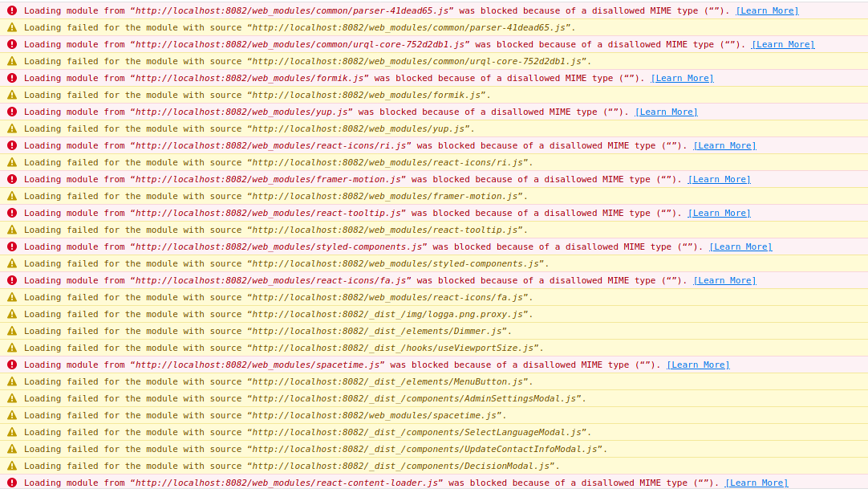Click red error icon on urql-core blocked row
Viewport: 868px width, 493px height.
12,44
